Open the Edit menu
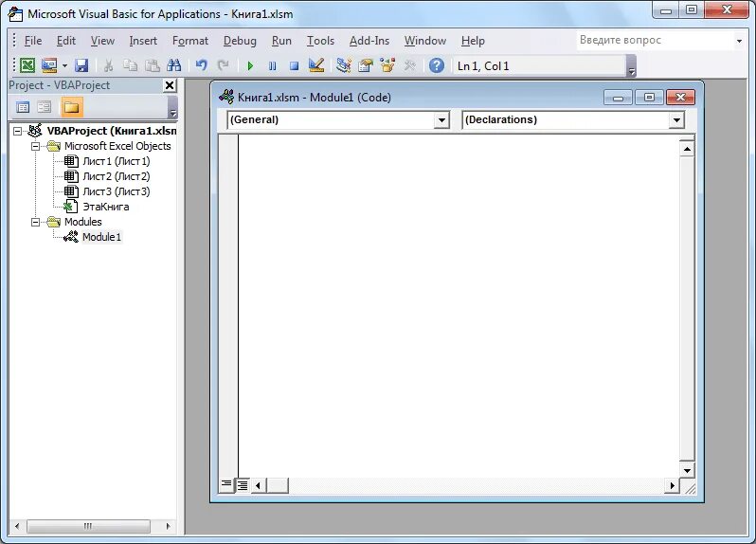Screen dimensions: 756x544 (x=66, y=41)
